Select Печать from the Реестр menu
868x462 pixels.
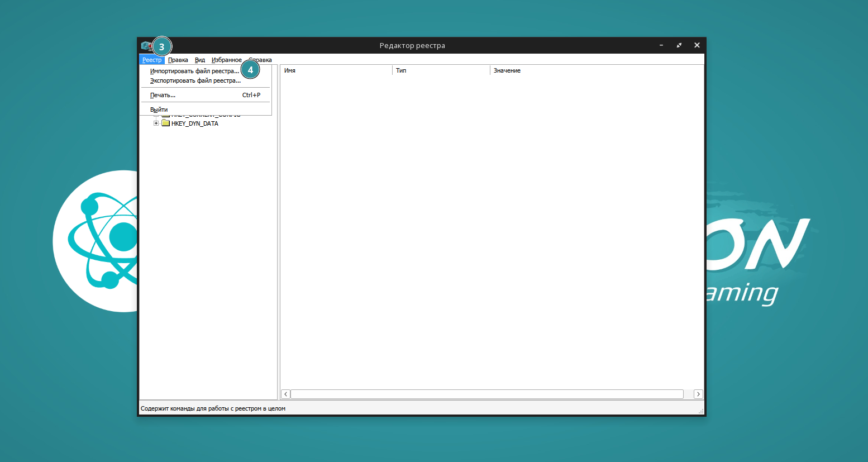163,95
